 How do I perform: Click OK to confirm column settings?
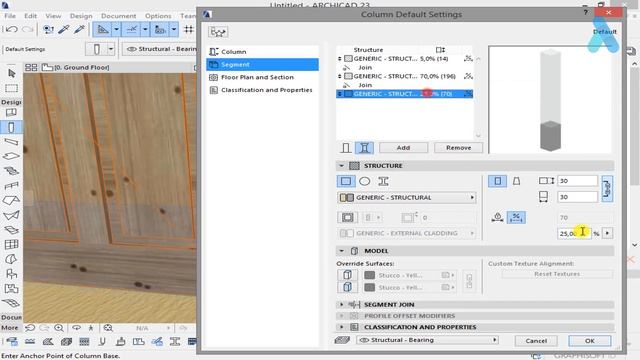click(x=589, y=341)
